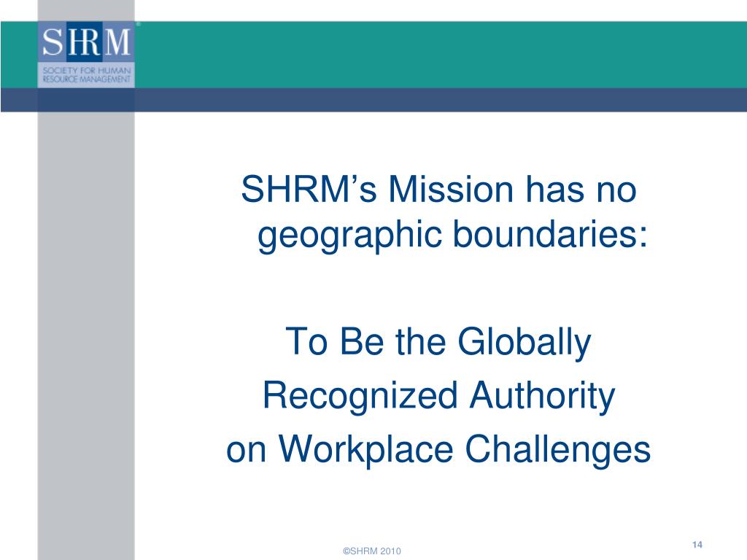Screen dimensions: 747x560
Task: Click the line 'To Be the Globally'
Action: click(x=438, y=343)
